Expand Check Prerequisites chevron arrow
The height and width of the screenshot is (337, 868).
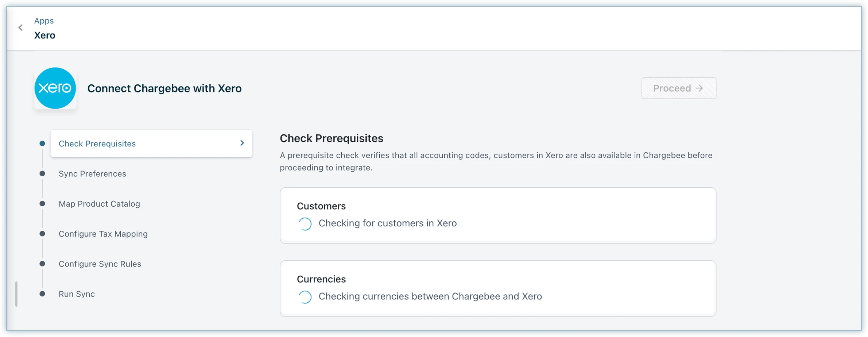pyautogui.click(x=242, y=143)
